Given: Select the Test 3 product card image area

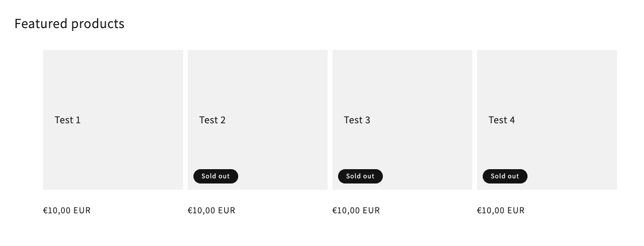Looking at the screenshot, I should (402, 80).
